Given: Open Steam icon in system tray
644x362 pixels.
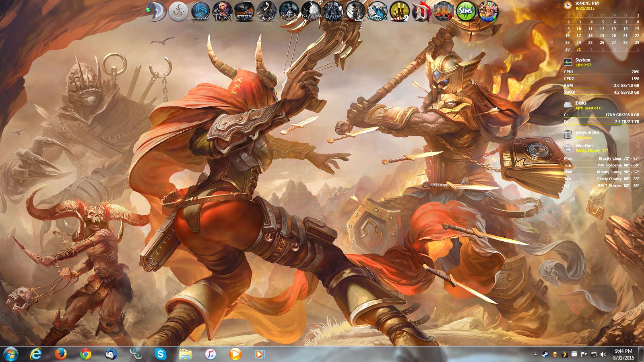Looking at the screenshot, I should pyautogui.click(x=545, y=354).
